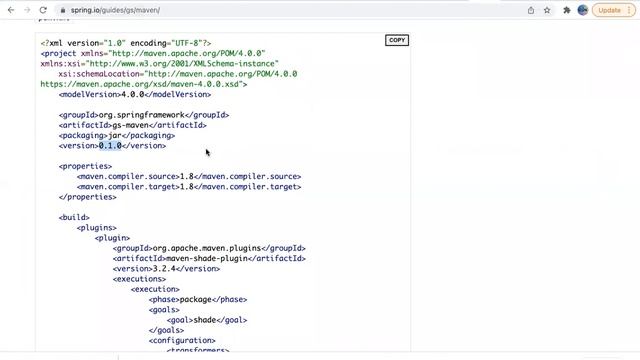Screen dimensions: 640x360
Task: Copy the pom.xml code with COPY
Action: 397,40
